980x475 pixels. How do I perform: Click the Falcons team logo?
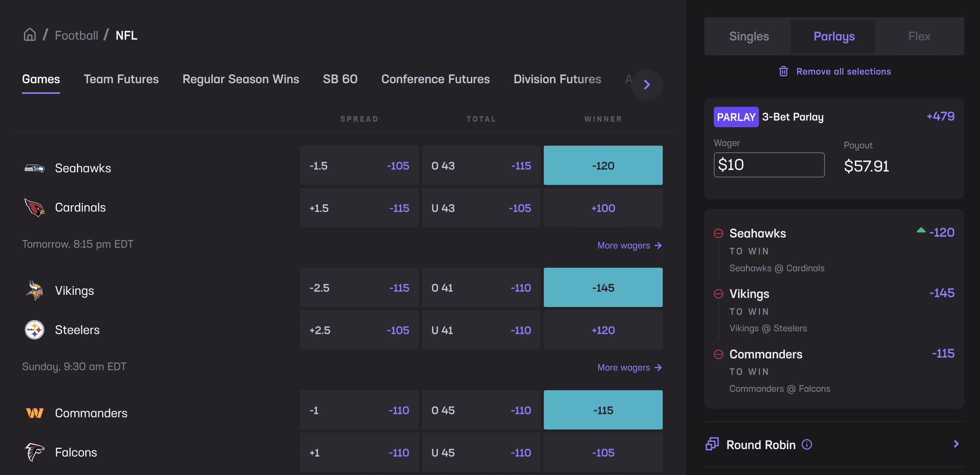35,452
